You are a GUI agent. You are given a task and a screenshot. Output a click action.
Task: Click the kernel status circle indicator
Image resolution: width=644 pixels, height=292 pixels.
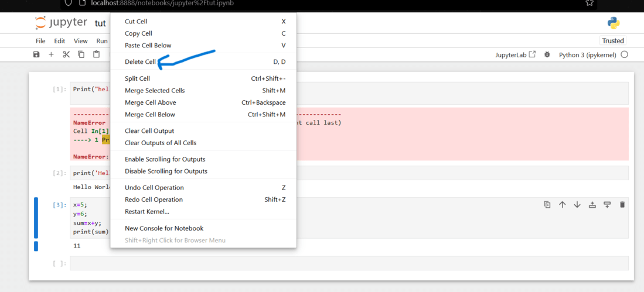point(624,54)
